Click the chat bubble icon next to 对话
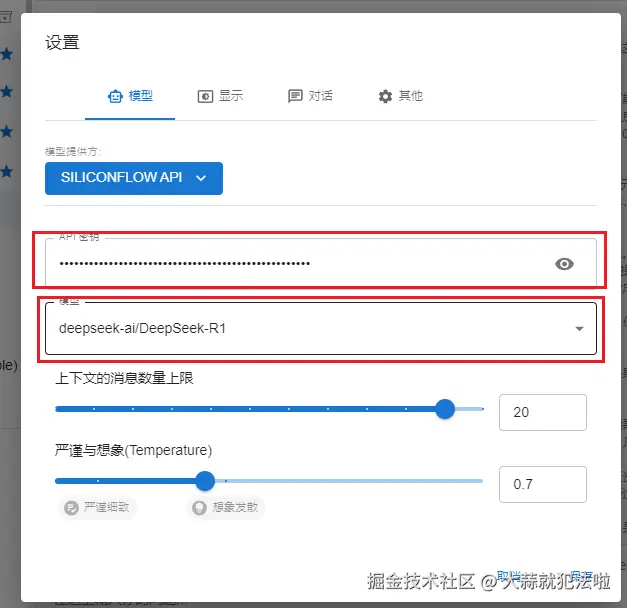The width and height of the screenshot is (627, 608). (x=295, y=96)
